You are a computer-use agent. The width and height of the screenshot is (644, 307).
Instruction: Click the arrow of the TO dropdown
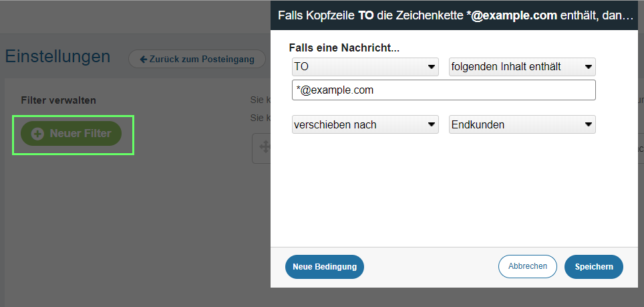(x=431, y=67)
